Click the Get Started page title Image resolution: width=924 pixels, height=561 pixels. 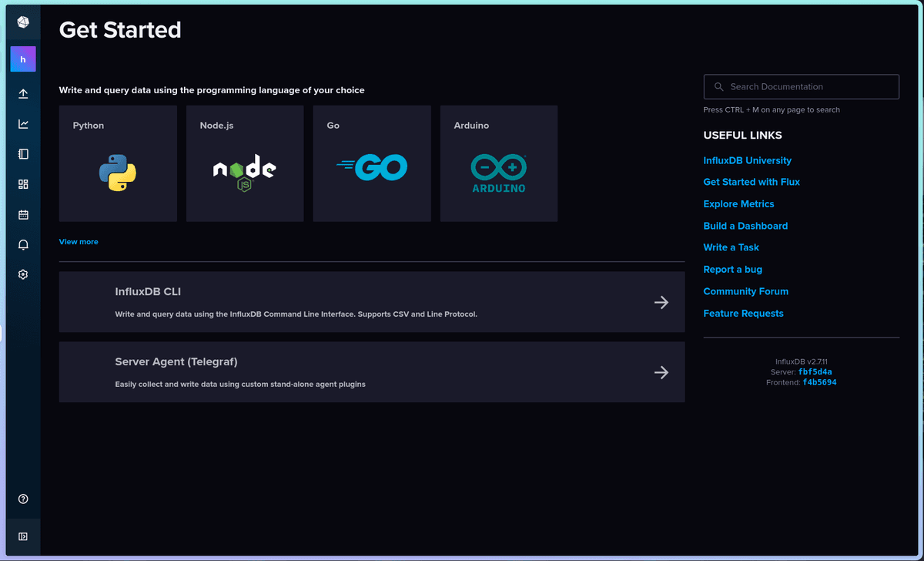(x=120, y=29)
